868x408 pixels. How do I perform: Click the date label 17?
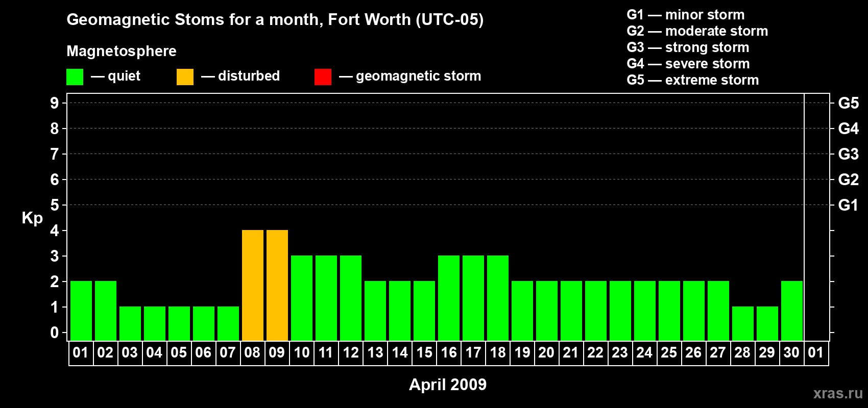(473, 352)
